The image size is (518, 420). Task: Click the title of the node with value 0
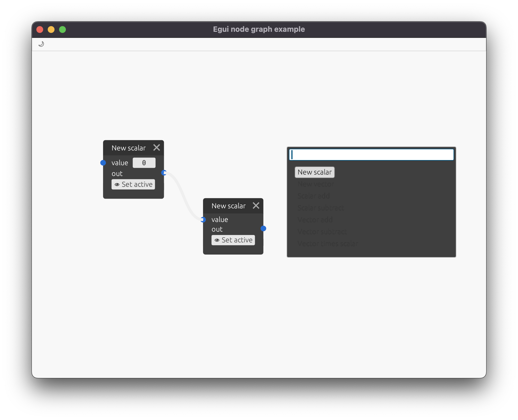click(129, 148)
